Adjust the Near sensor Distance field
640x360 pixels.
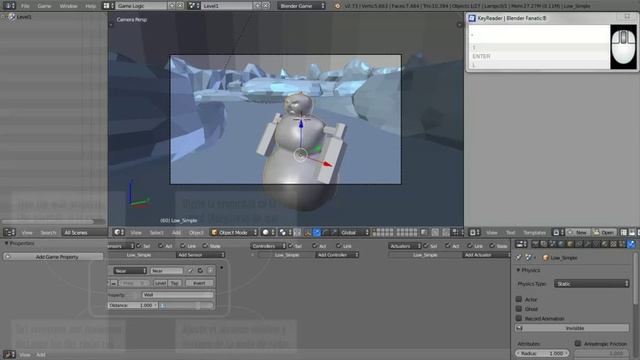pos(133,305)
